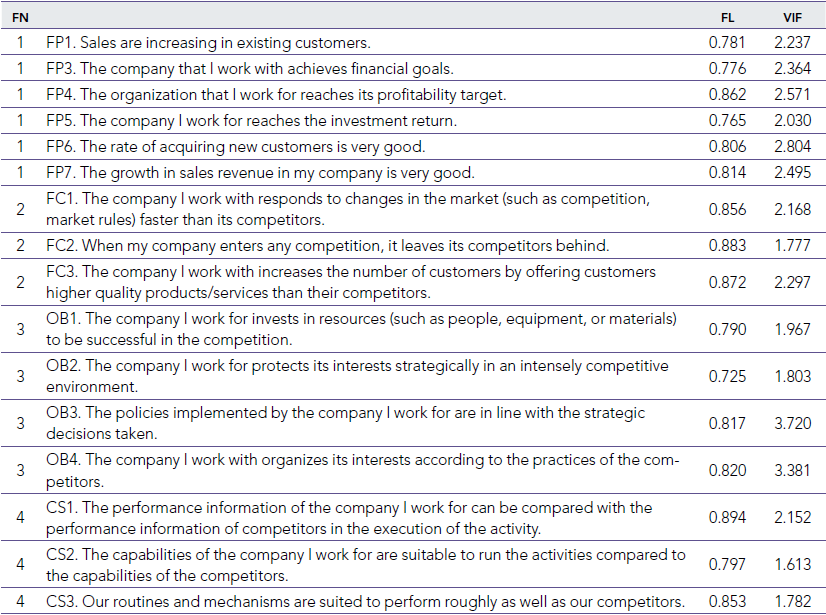826x615 pixels.
Task: Click the factor loading value 0.894
Action: [x=727, y=517]
